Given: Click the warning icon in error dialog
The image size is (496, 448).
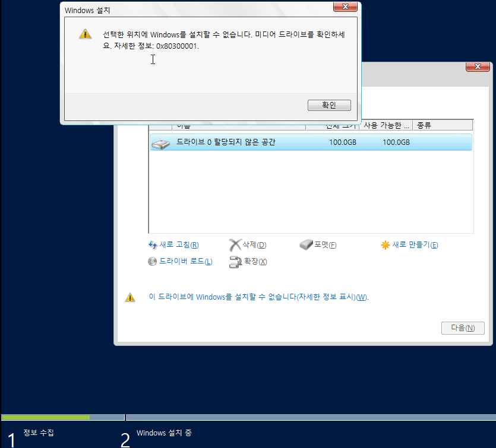Looking at the screenshot, I should point(85,34).
